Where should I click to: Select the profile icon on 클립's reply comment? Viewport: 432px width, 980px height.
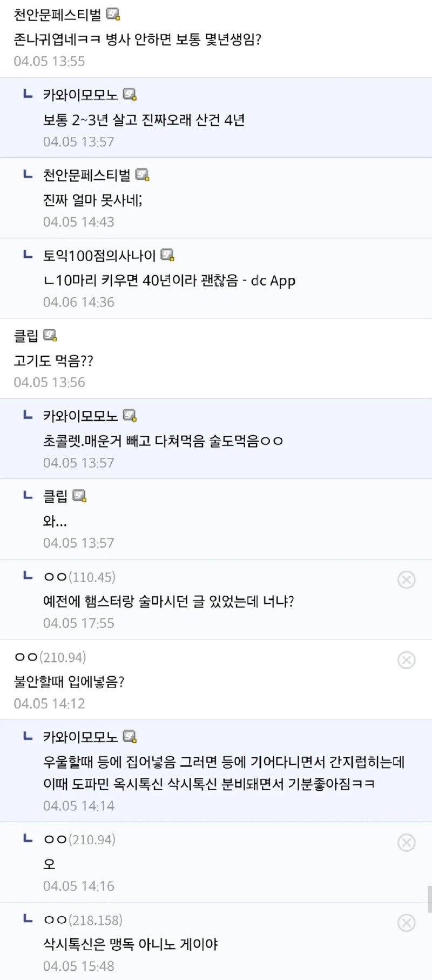80,495
